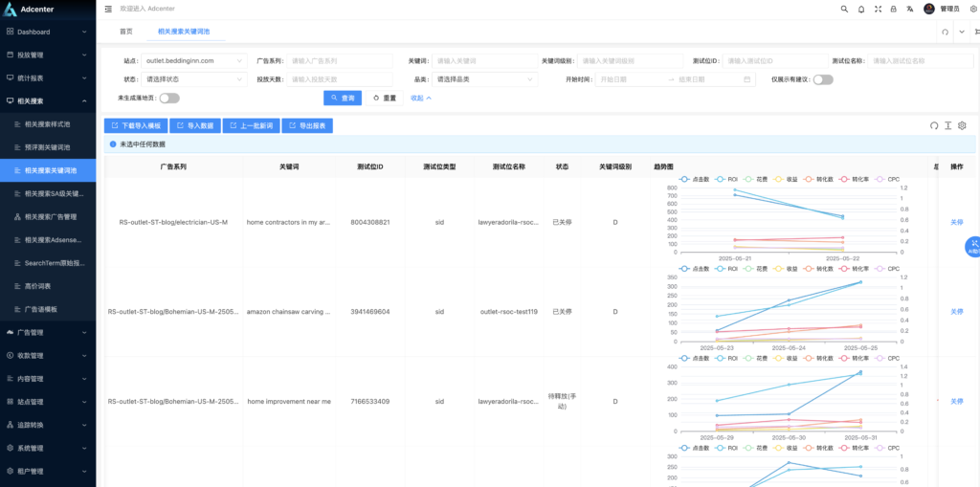
Task: Enter fullscreen using the expand icon
Action: click(x=878, y=9)
